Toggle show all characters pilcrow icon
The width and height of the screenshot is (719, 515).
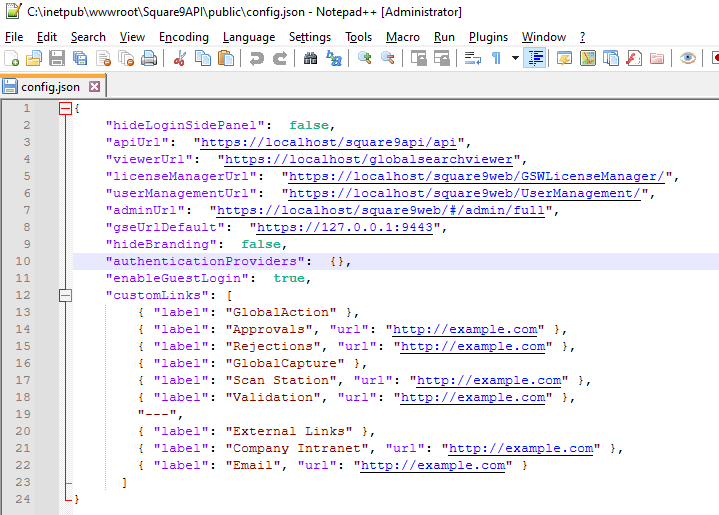(497, 59)
